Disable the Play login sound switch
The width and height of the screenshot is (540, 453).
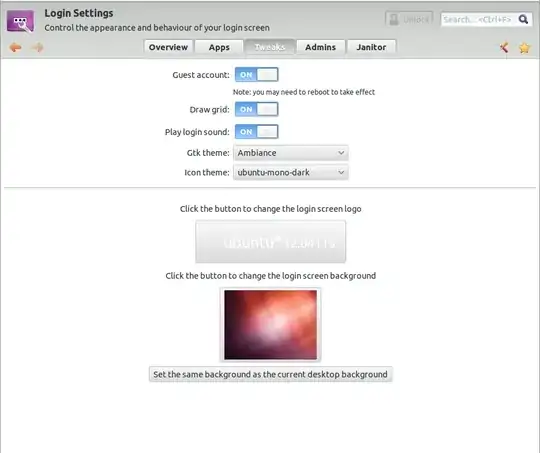[257, 132]
